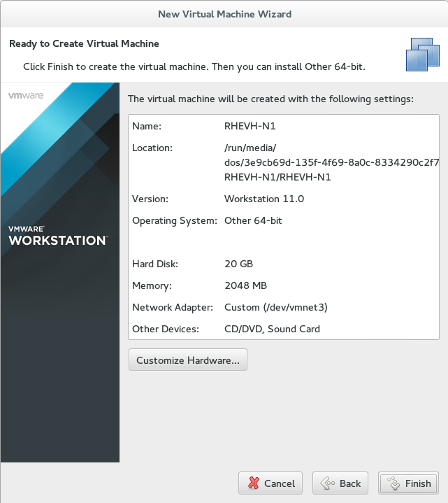Click the CD/DVD, Sound Card devices value
Image resolution: width=448 pixels, height=503 pixels.
(272, 329)
